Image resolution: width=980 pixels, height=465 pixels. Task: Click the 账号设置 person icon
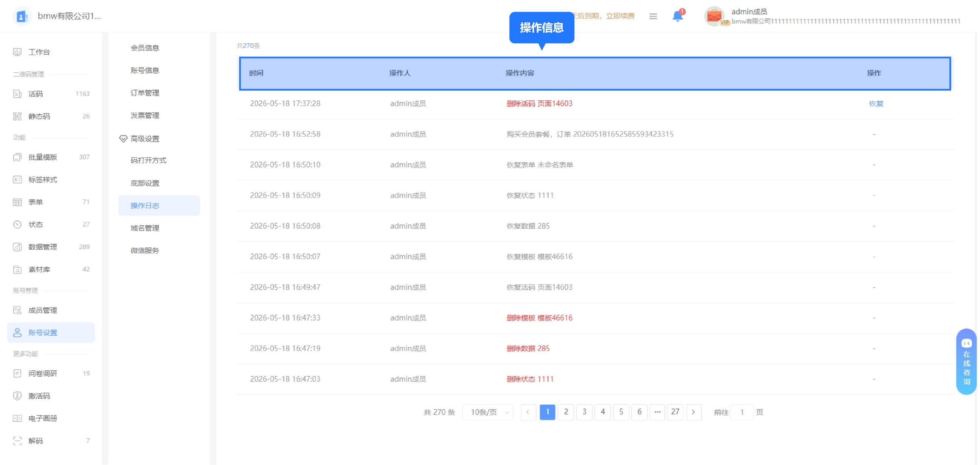pos(17,333)
